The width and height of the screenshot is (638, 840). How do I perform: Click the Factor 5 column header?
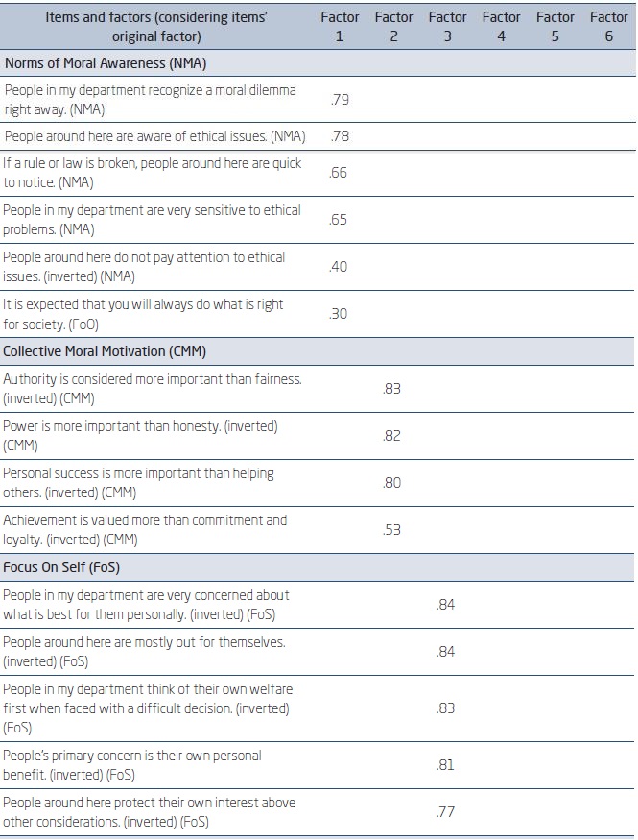(x=555, y=26)
